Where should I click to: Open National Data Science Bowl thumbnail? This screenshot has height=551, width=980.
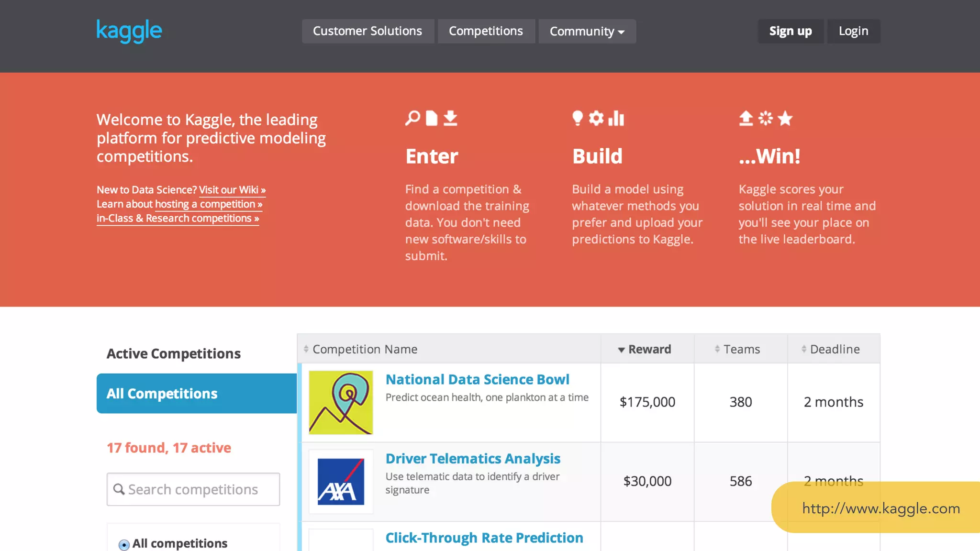tap(341, 402)
